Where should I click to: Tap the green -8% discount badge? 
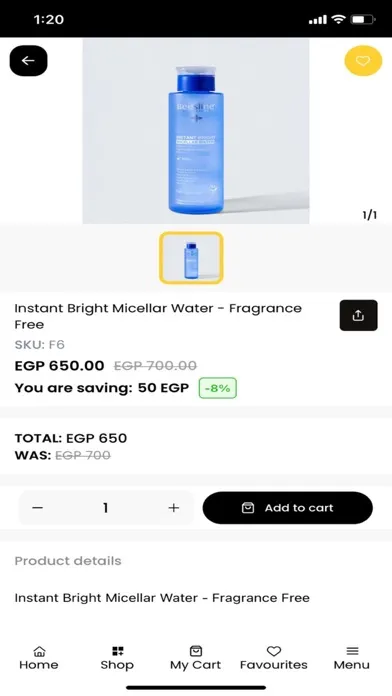(x=218, y=388)
